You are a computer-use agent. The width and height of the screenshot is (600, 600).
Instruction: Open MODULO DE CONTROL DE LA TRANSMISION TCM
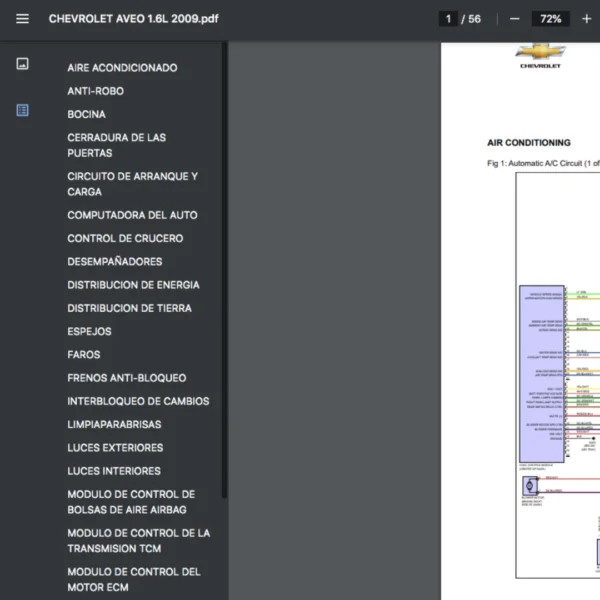pyautogui.click(x=139, y=541)
